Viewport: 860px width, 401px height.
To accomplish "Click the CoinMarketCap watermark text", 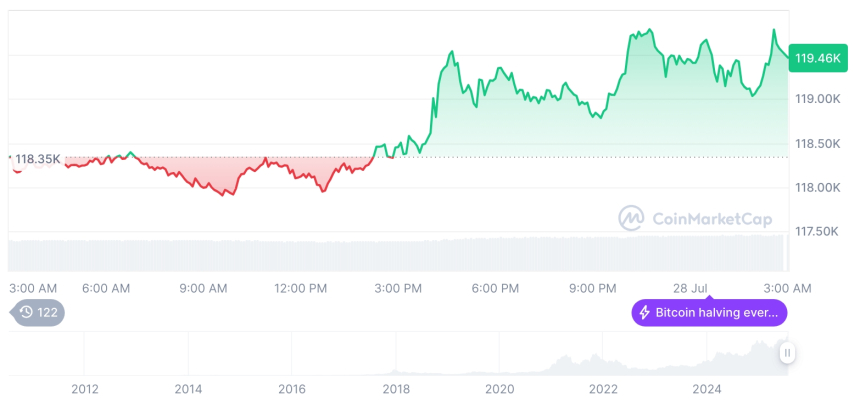I will [x=712, y=217].
